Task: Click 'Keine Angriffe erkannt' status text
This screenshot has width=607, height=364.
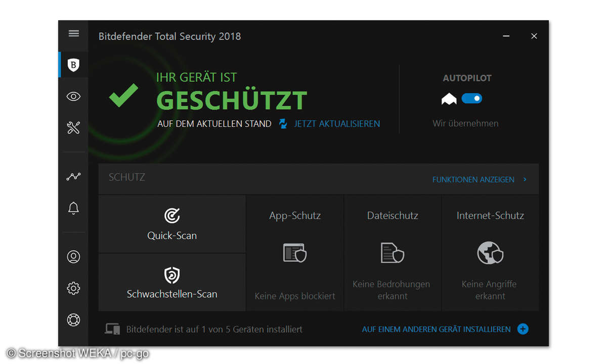Action: pyautogui.click(x=489, y=290)
